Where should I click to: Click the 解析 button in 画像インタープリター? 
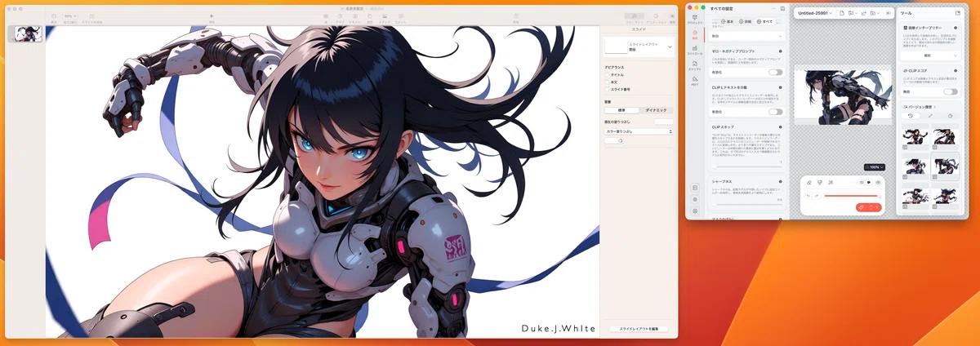point(927,55)
